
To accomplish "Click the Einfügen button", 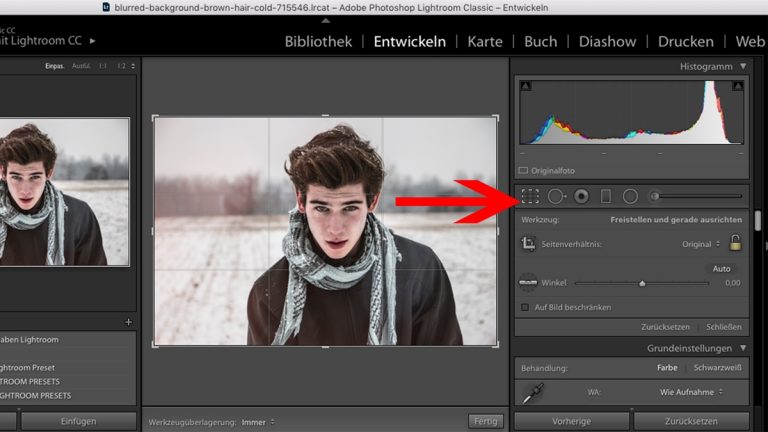I will (78, 421).
